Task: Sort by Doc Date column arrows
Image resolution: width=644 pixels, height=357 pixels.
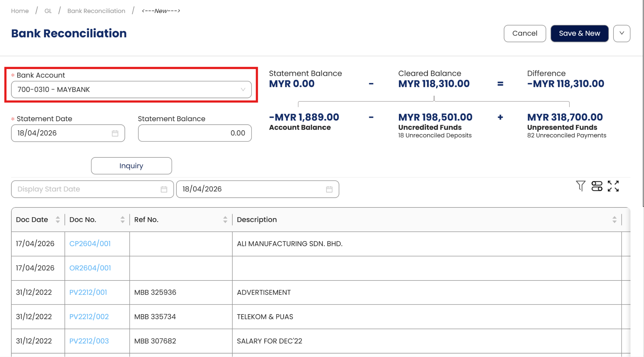Action: tap(58, 220)
